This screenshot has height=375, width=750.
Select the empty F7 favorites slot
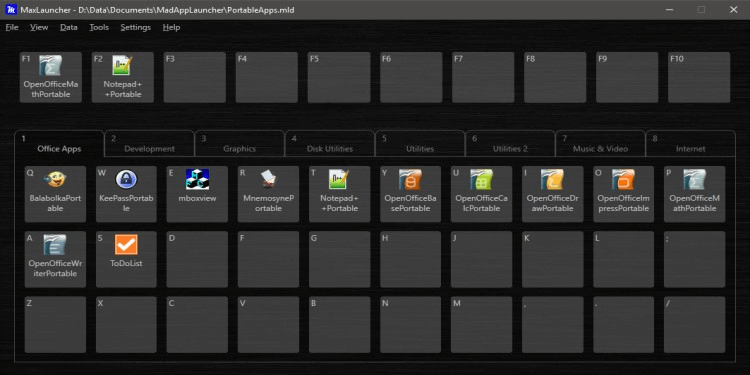483,77
